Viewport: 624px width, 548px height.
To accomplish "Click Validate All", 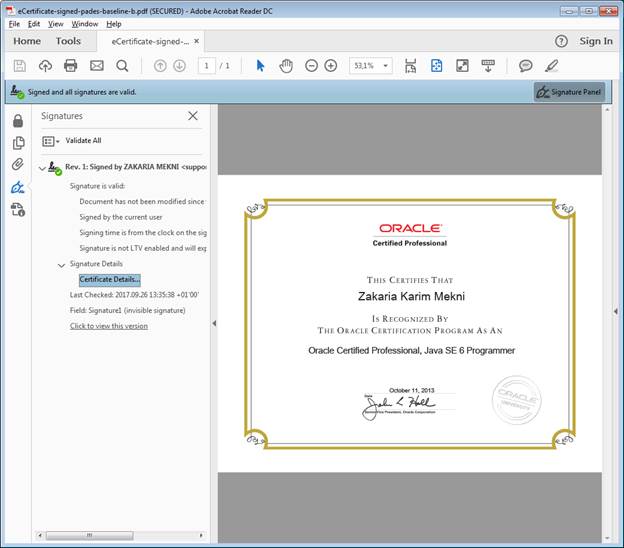I will point(83,140).
